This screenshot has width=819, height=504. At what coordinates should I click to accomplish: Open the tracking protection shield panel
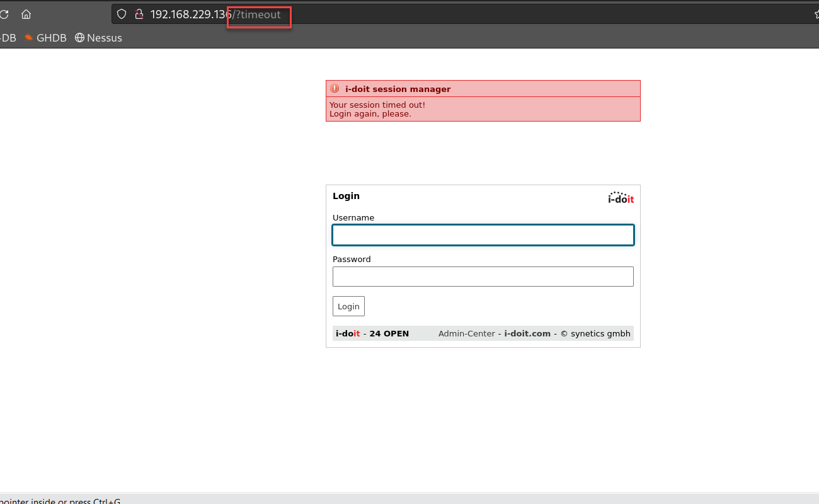pos(121,14)
